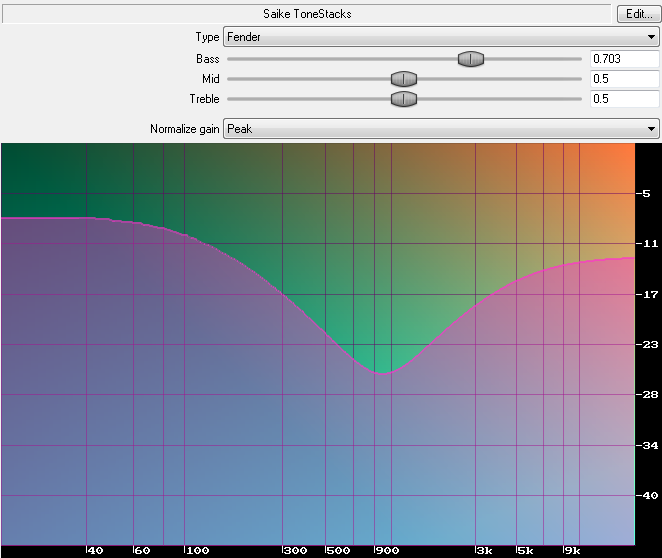Click the 300 frequency axis label
This screenshot has width=662, height=558.
tap(295, 550)
